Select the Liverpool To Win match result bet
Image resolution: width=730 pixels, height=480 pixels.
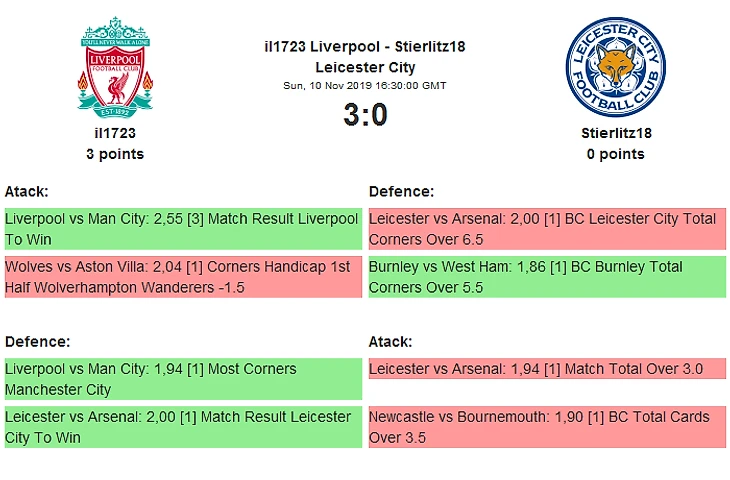pos(182,229)
